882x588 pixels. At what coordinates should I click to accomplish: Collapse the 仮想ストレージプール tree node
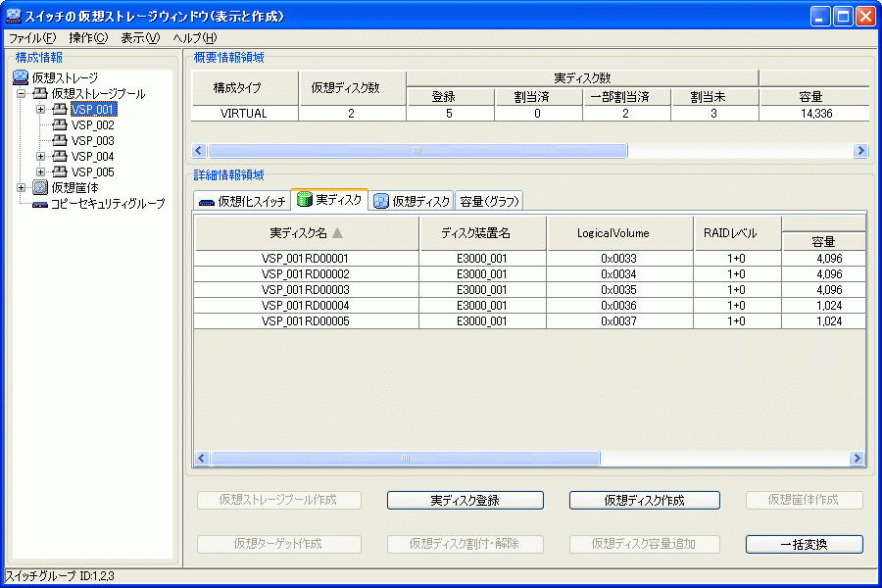click(21, 93)
